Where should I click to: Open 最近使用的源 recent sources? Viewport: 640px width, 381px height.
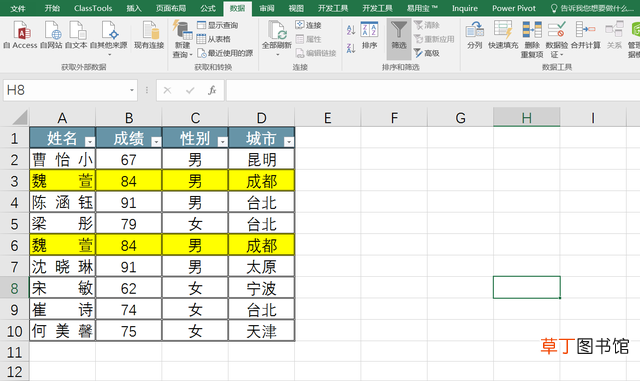pyautogui.click(x=225, y=53)
